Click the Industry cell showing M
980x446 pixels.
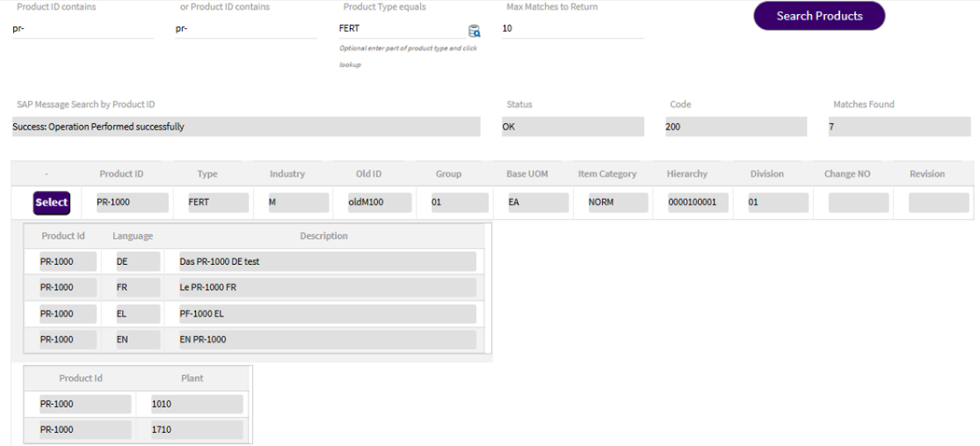click(298, 203)
